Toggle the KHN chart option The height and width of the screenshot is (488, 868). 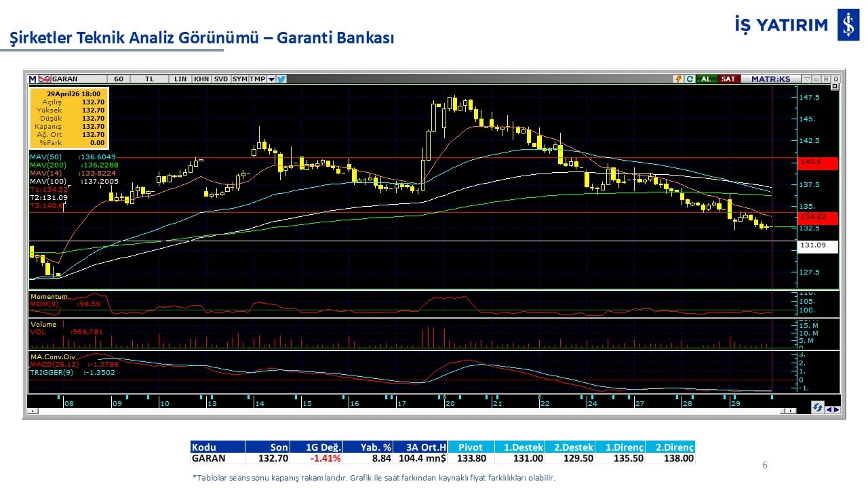[x=201, y=79]
